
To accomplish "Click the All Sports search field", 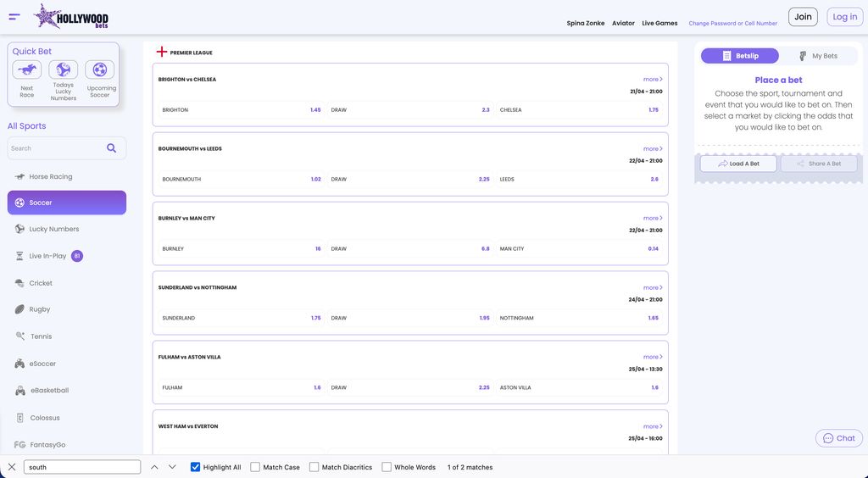I will [66, 148].
